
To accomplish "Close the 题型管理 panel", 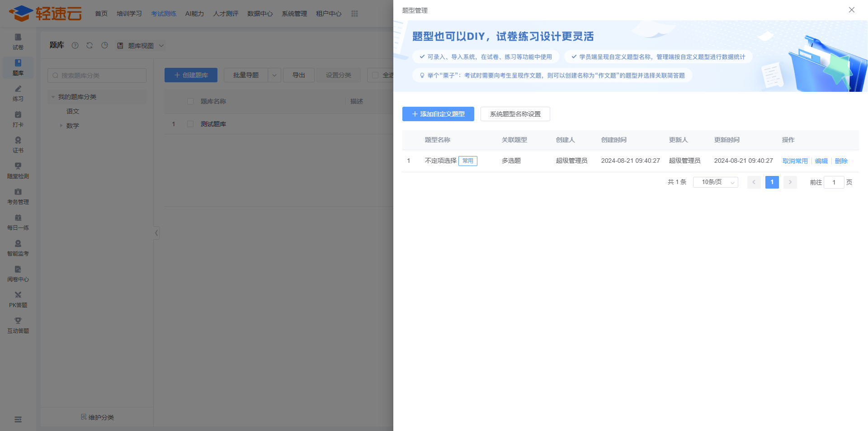I will point(851,10).
